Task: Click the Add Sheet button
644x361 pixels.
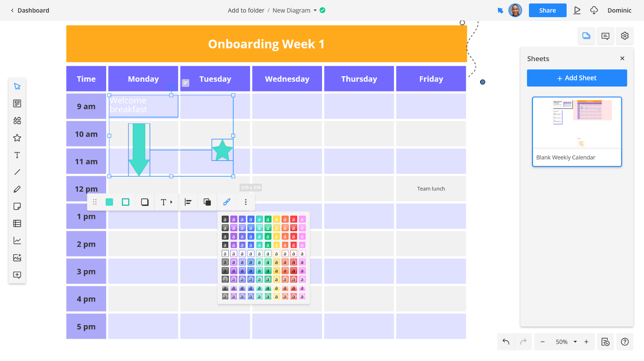Action: click(576, 78)
